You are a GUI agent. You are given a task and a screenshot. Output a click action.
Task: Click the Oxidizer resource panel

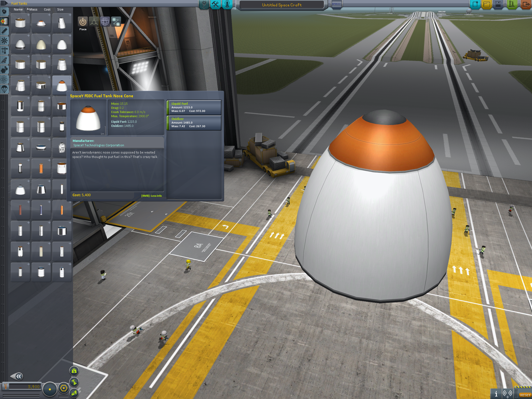point(194,122)
